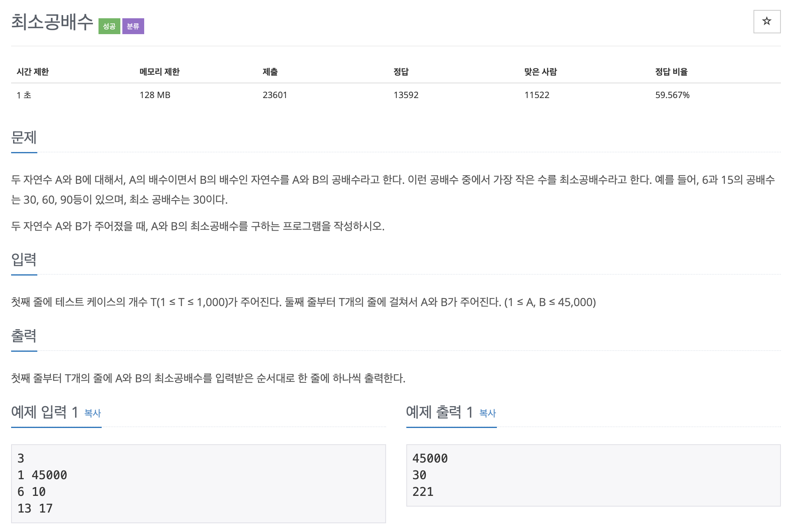Screen dimensions: 792x532
Task: Copy example output via 복사 link
Action: pyautogui.click(x=487, y=413)
